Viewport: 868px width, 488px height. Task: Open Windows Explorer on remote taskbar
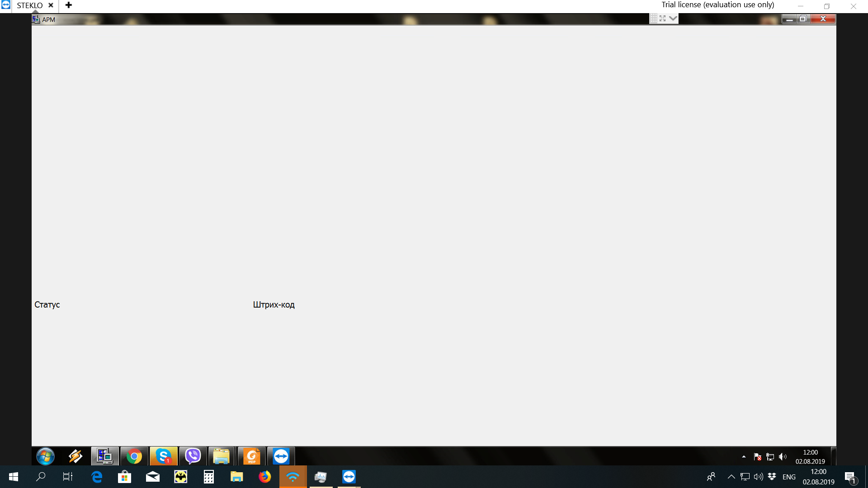point(222,456)
